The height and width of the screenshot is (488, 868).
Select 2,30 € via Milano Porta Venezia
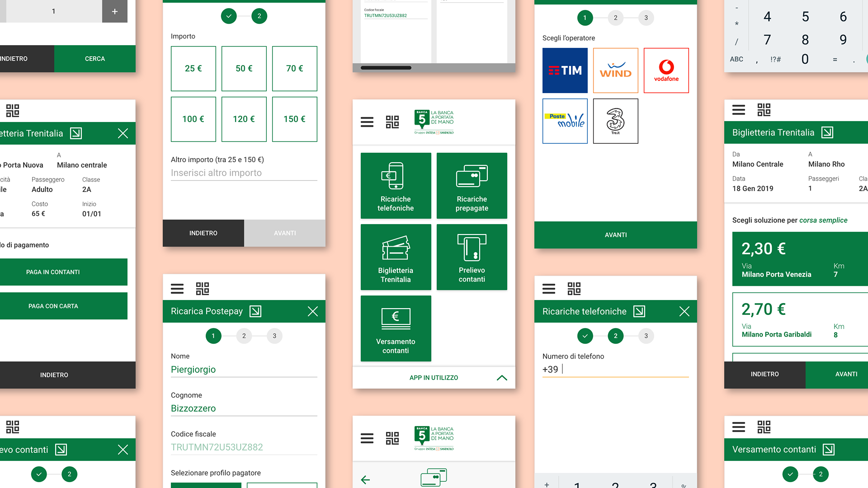(800, 259)
